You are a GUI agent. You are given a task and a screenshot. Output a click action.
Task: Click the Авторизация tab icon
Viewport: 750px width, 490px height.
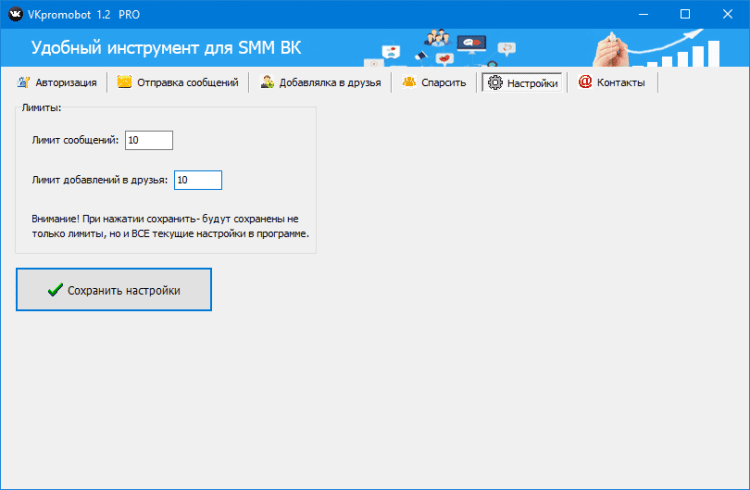(x=23, y=82)
